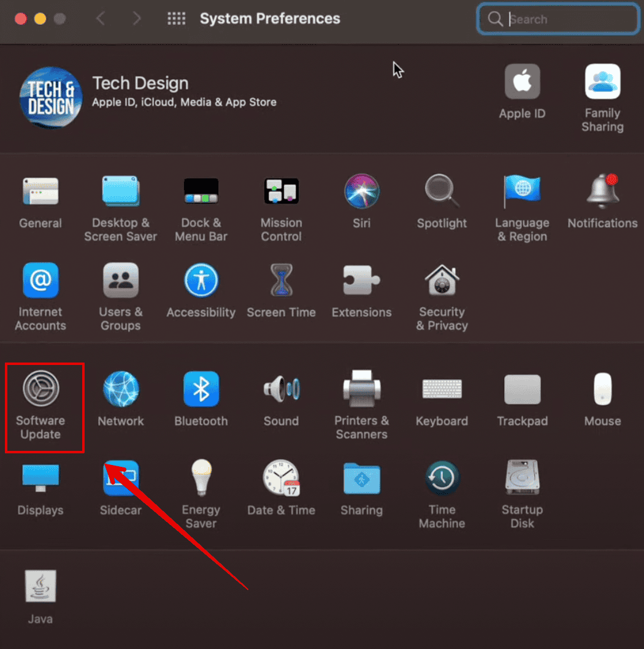The width and height of the screenshot is (644, 649).
Task: Open Energy Saver settings
Action: pyautogui.click(x=201, y=478)
